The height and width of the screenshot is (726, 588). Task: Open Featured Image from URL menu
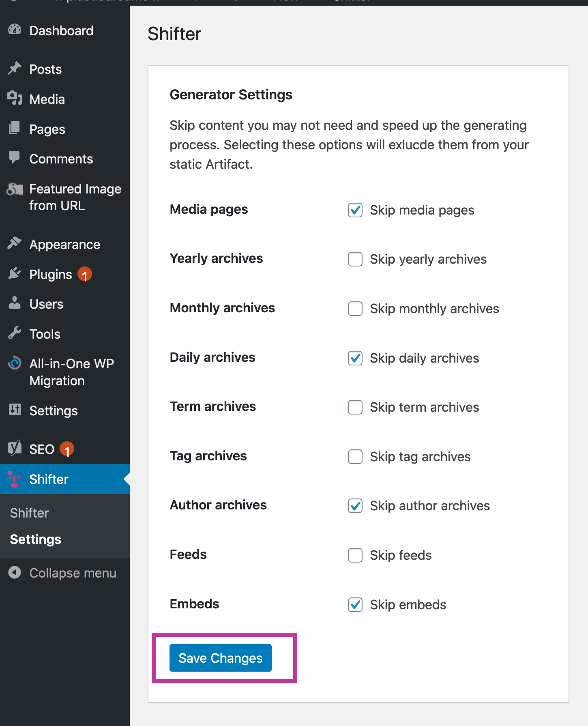(x=75, y=197)
